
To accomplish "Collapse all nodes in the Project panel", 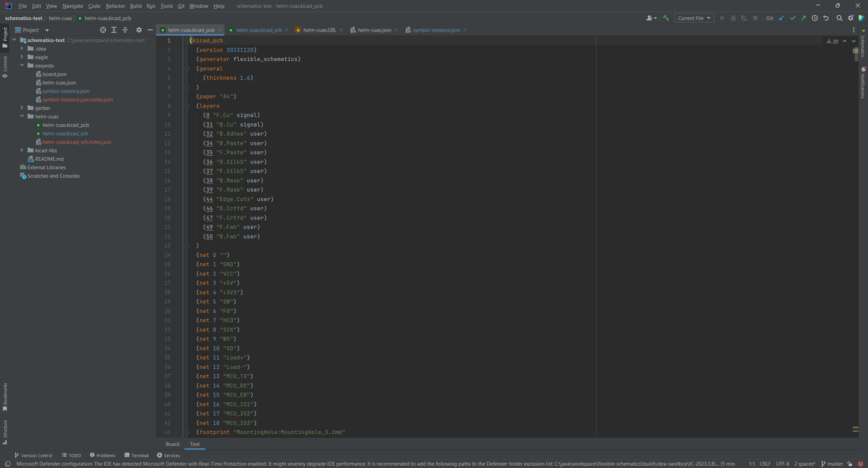I will (125, 30).
